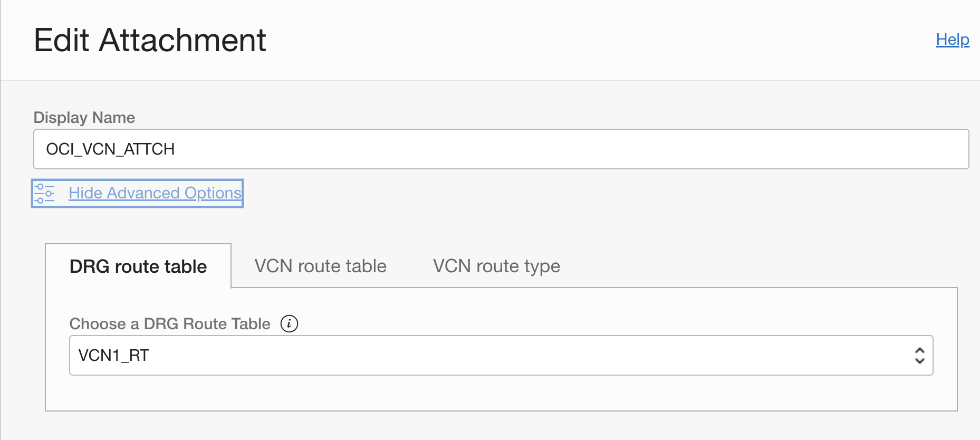Click the middle of the route table combo box
Image resolution: width=980 pixels, height=440 pixels.
pyautogui.click(x=501, y=356)
